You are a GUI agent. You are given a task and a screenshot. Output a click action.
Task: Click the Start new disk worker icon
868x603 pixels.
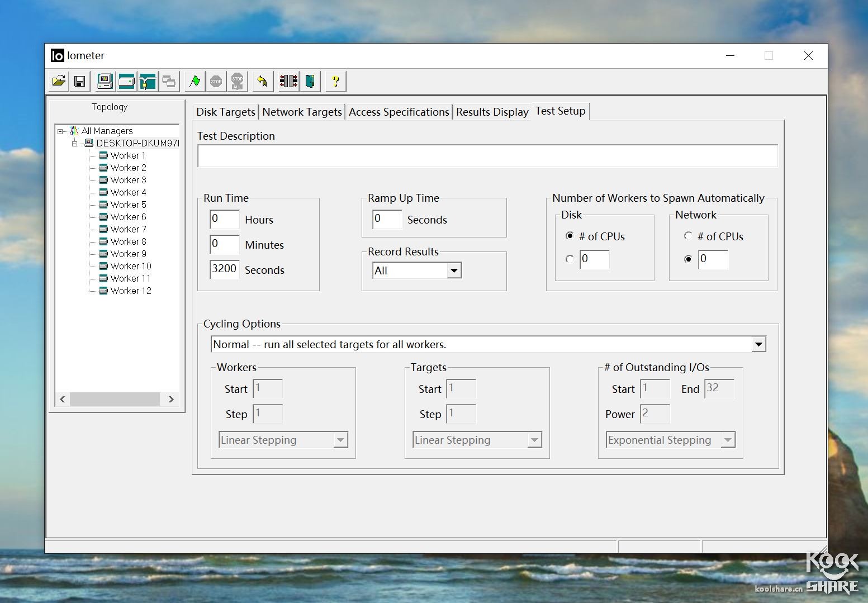[x=126, y=82]
